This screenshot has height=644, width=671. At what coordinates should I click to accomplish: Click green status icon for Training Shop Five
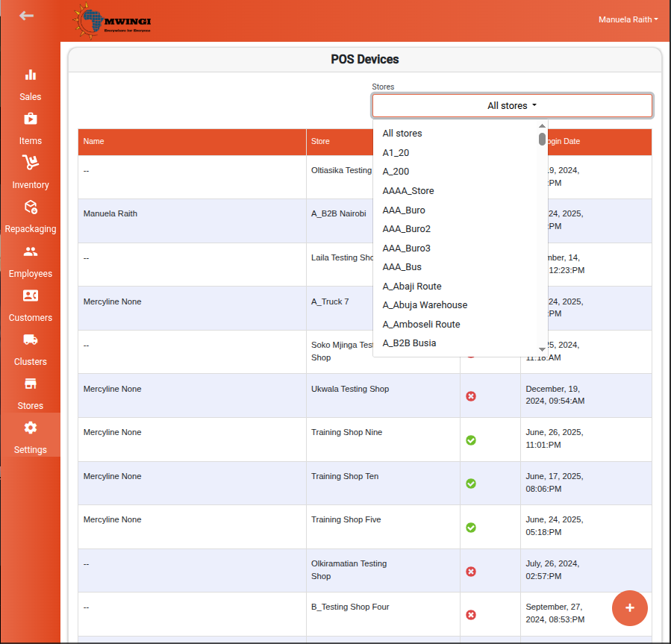click(471, 528)
